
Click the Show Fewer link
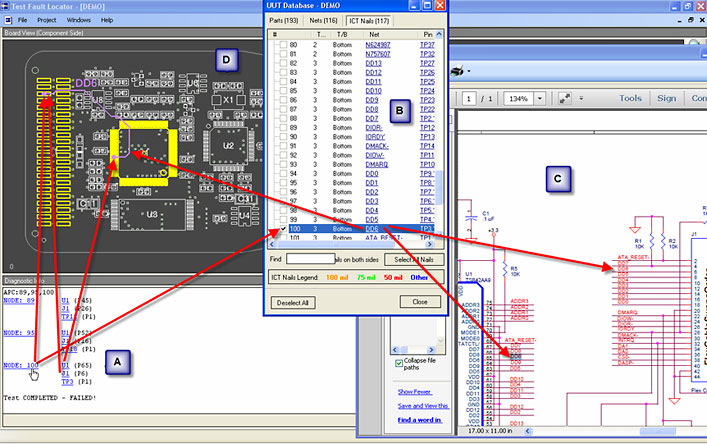(414, 392)
